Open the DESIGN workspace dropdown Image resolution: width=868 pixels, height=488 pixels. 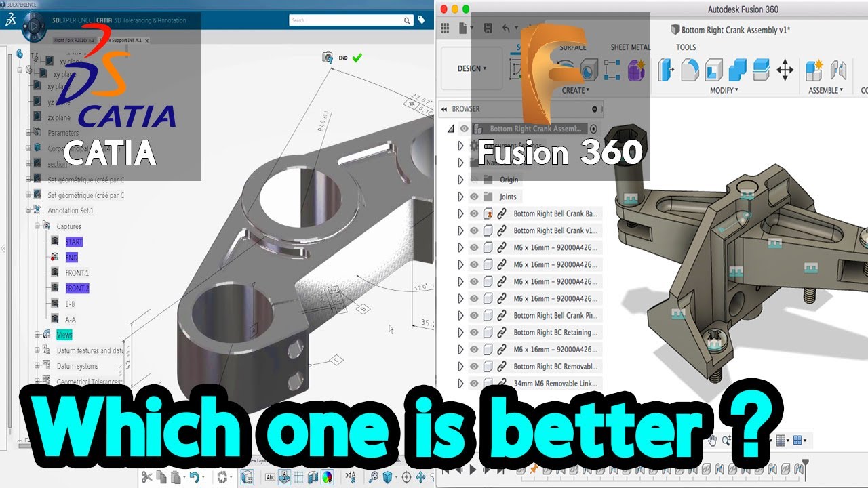click(x=473, y=68)
